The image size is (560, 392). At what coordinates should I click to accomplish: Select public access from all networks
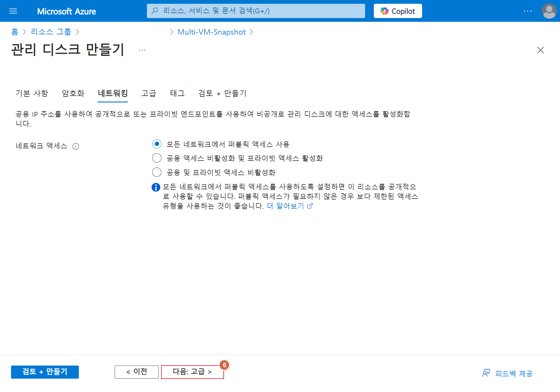pyautogui.click(x=157, y=144)
